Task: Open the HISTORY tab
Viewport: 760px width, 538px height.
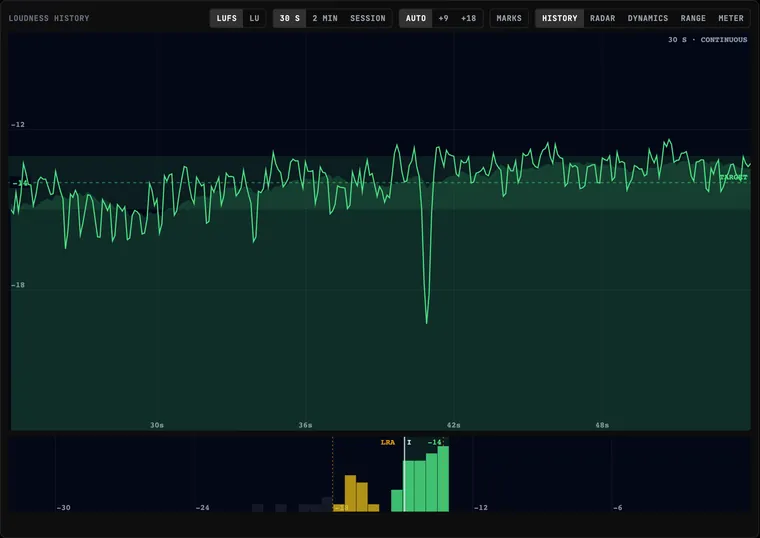Action: 559,18
